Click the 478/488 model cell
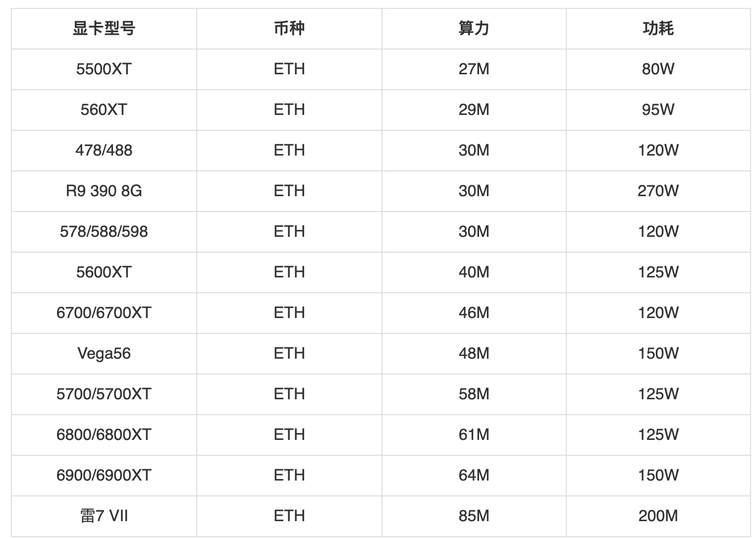 104,151
